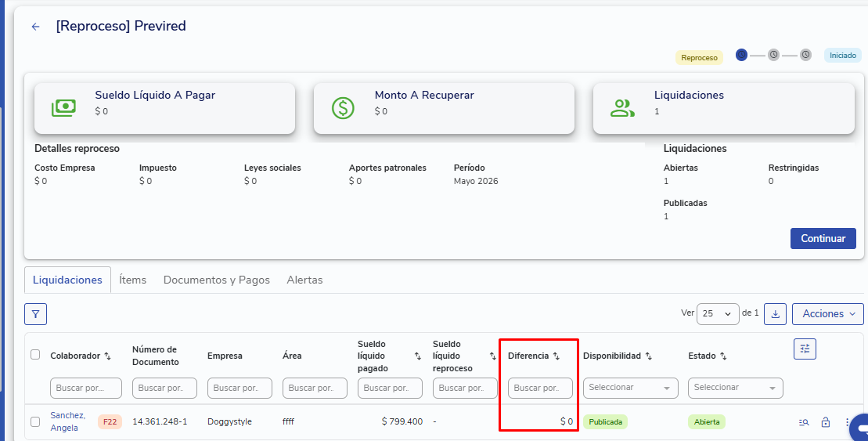Sort by Sueldo líquido pagado arrows

[418, 356]
